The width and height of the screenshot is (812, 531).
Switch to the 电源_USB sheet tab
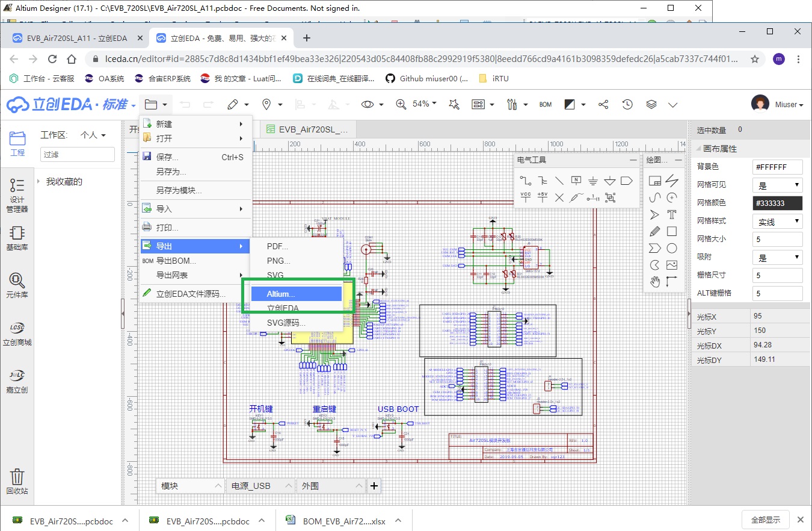[261, 486]
